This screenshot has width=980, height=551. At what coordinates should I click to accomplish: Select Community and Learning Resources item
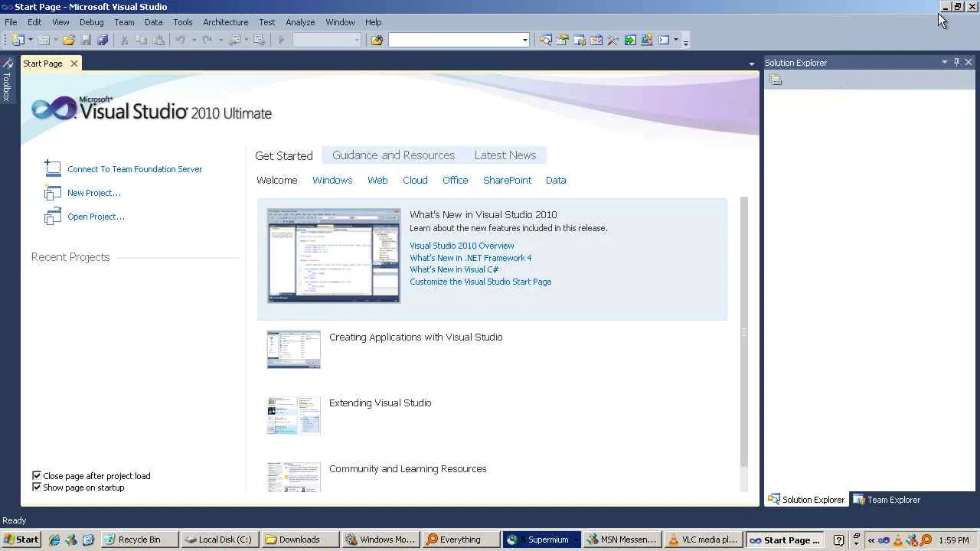pos(407,468)
